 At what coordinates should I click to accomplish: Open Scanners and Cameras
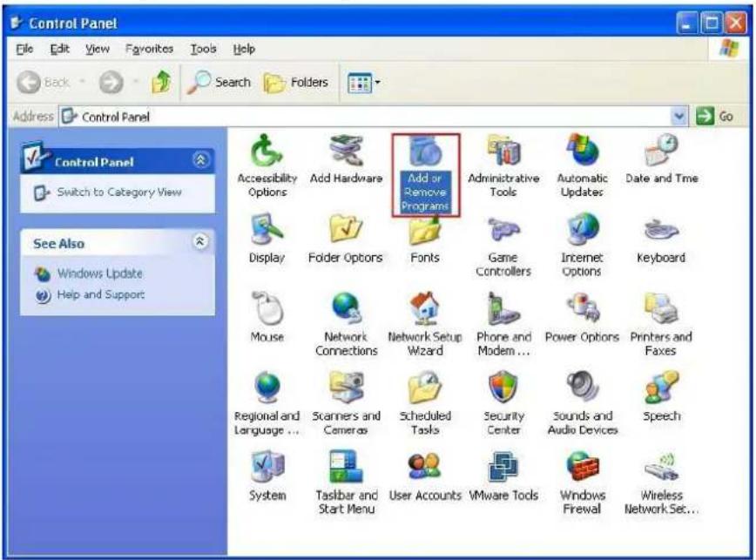pyautogui.click(x=346, y=403)
